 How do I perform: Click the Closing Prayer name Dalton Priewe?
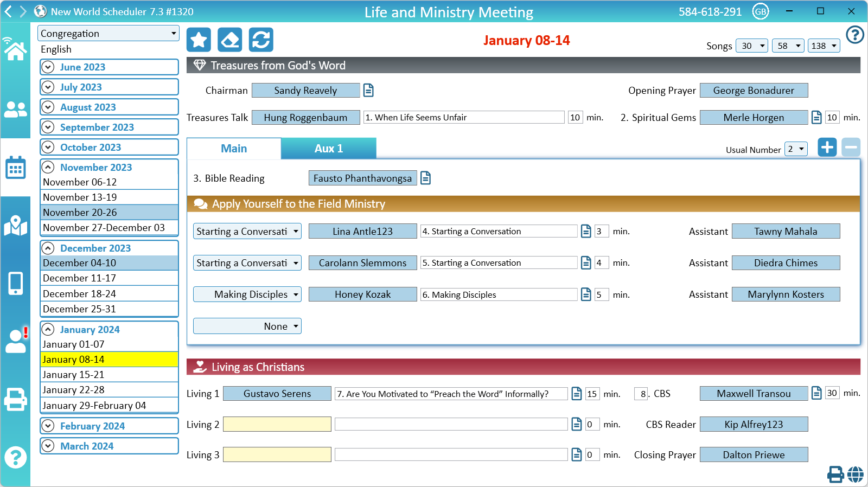[x=754, y=454]
